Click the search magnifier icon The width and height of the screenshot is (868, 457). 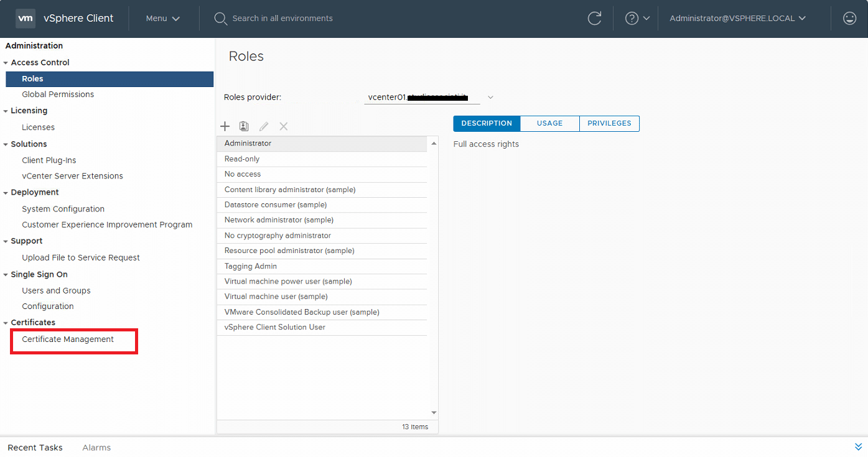point(220,19)
